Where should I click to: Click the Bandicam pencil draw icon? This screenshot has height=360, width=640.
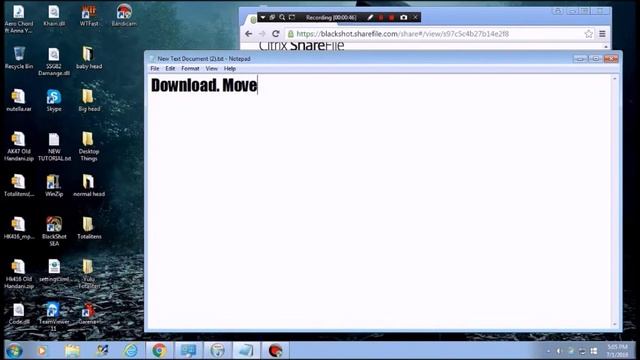pos(370,18)
